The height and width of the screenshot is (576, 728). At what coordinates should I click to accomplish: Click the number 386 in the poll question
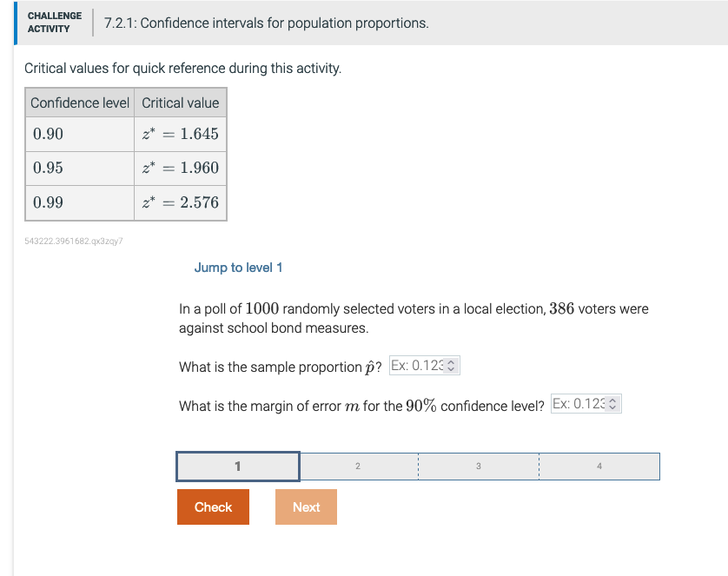coord(562,308)
